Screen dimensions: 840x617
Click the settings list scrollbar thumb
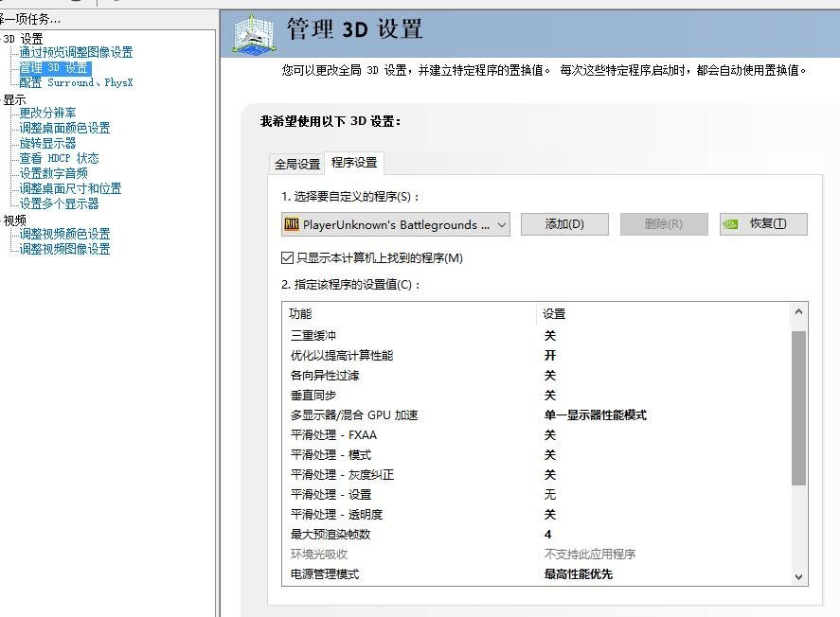coord(798,408)
